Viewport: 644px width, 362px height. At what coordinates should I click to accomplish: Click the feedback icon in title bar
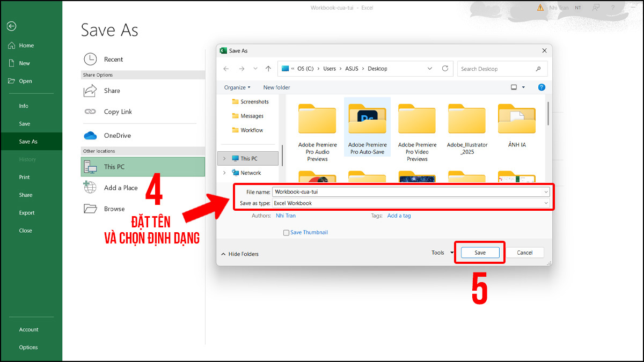[x=595, y=8]
